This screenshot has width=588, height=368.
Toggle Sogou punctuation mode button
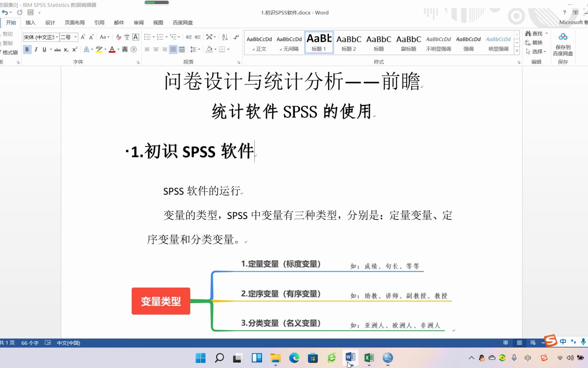coord(573,341)
